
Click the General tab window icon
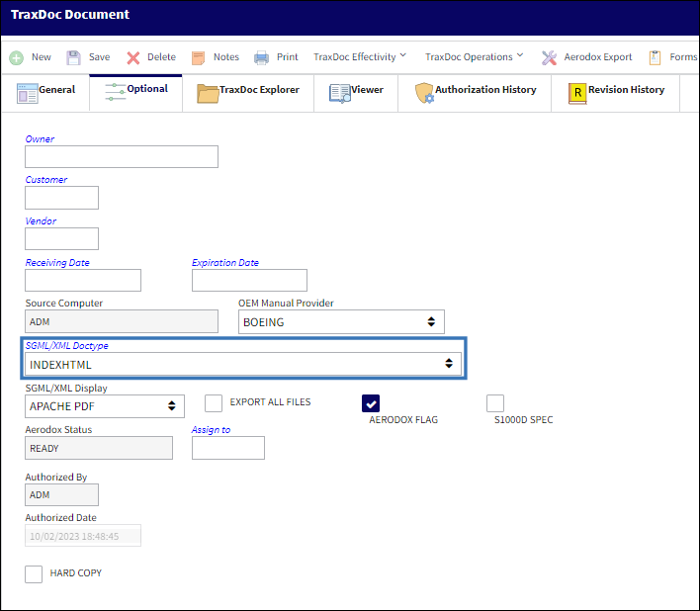(x=28, y=93)
